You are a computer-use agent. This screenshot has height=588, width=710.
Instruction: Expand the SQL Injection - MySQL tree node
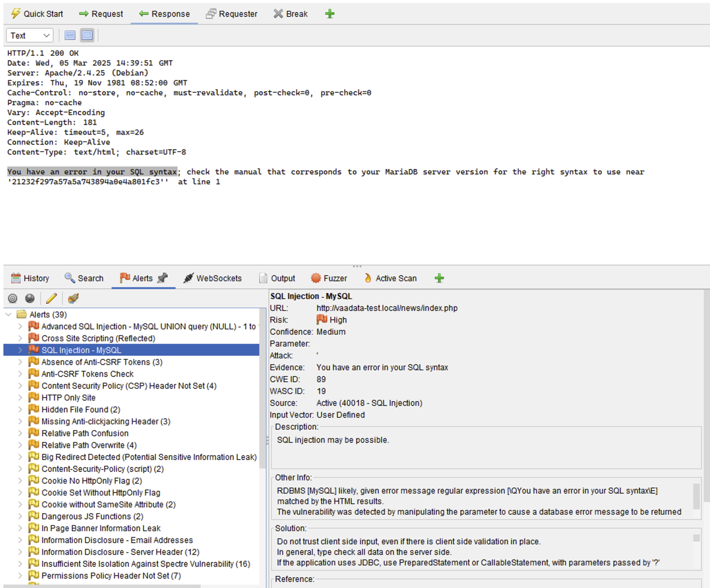[22, 350]
